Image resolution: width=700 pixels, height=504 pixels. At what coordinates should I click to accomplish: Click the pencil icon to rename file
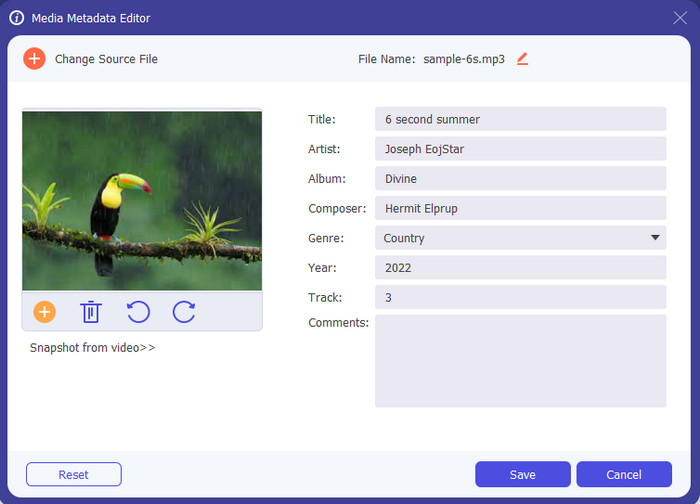point(522,59)
